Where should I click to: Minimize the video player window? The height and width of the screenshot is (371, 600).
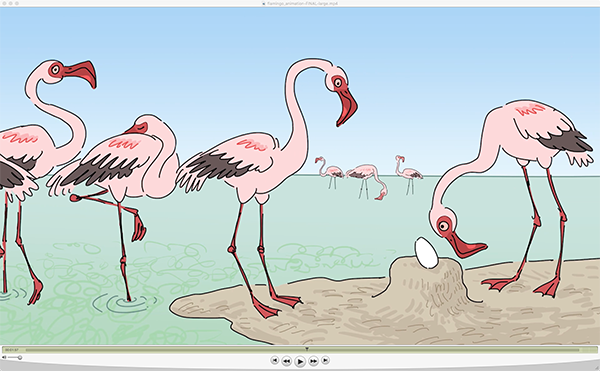10,3
